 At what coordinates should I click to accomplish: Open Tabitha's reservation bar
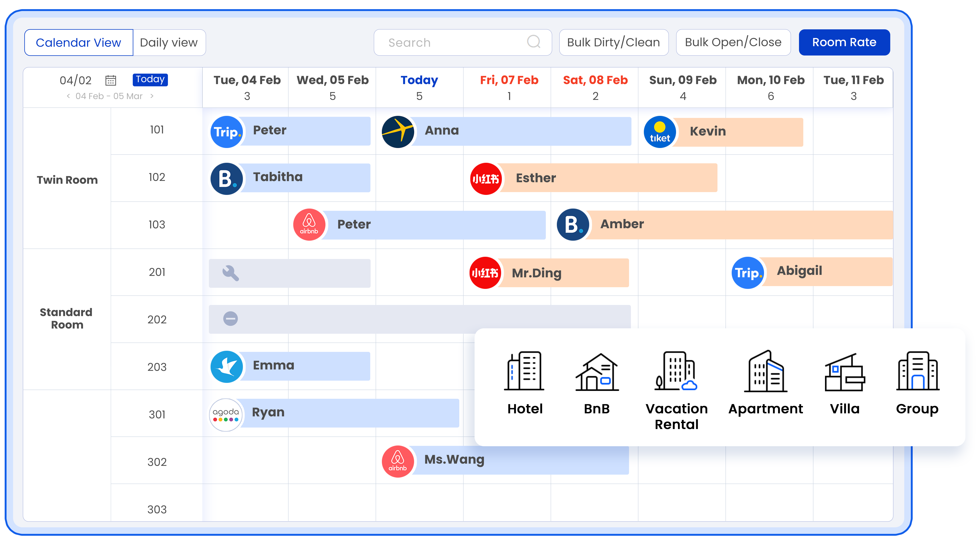(290, 178)
